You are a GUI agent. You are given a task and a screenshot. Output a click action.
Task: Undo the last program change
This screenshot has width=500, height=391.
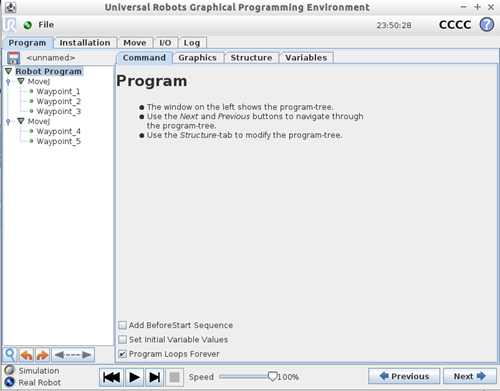click(26, 355)
